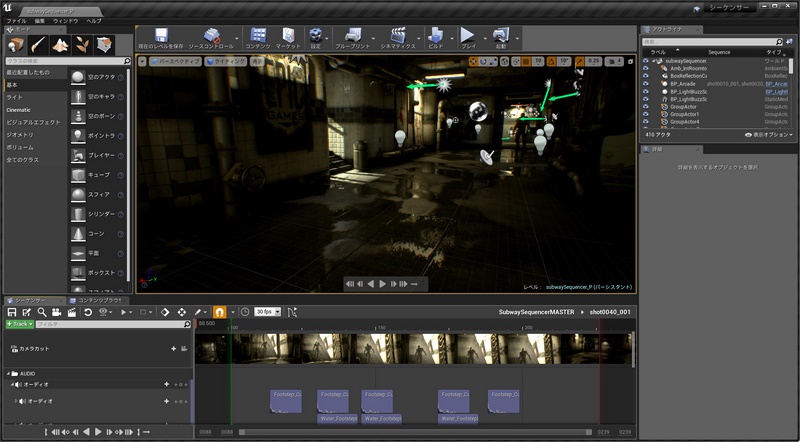The image size is (800, 442).
Task: Open the ヘルプ (Help) menu
Action: click(x=94, y=21)
